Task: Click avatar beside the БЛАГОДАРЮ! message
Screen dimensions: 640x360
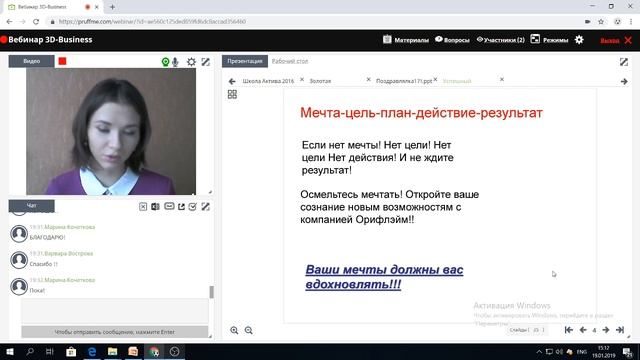Action: pos(19,233)
